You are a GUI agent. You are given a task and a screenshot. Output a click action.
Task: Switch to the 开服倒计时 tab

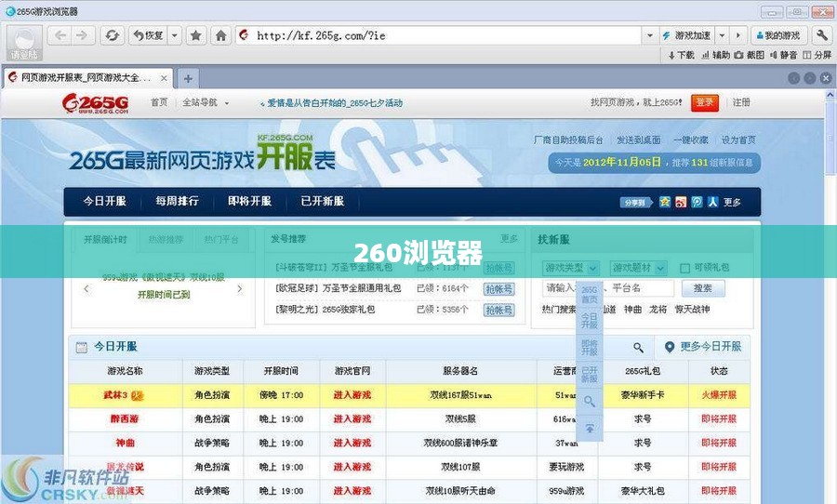[105, 239]
